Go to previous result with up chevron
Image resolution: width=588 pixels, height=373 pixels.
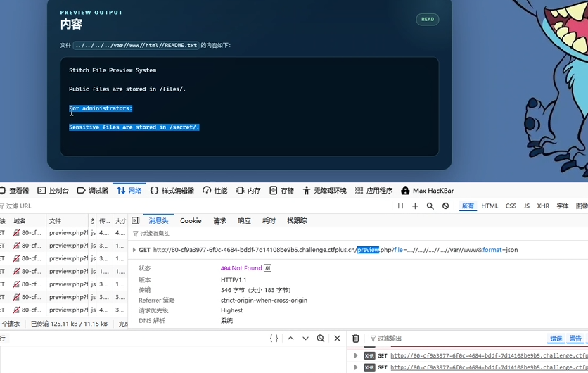click(x=290, y=338)
